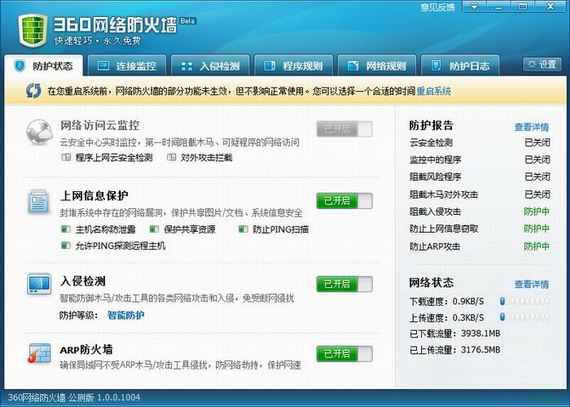Toggle 防止PING扫描 option
570x407 pixels.
274,229
